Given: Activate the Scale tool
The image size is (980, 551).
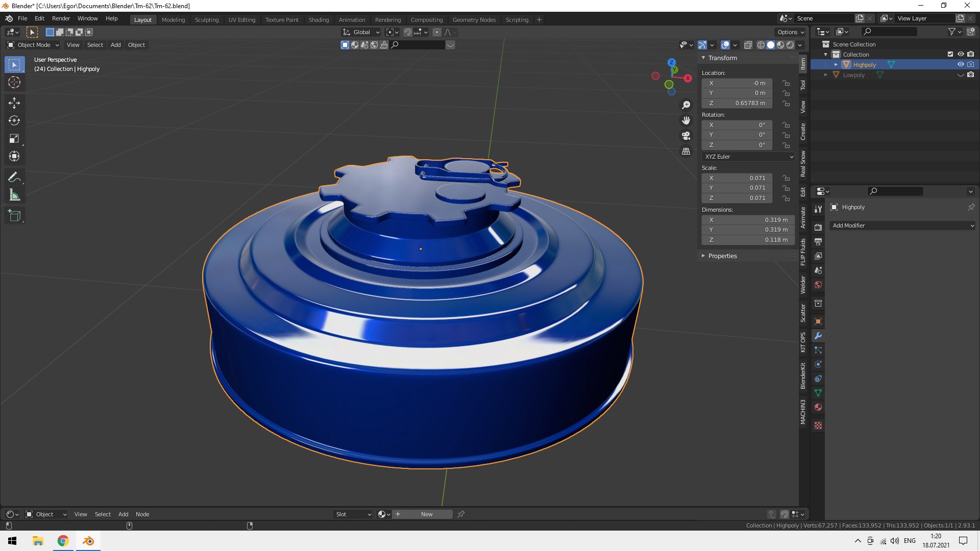Looking at the screenshot, I should (14, 139).
